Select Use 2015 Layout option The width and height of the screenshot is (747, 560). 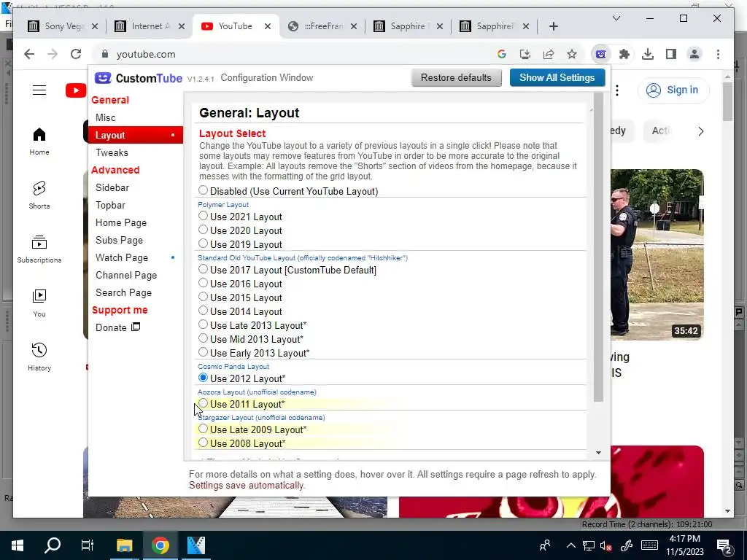pos(204,297)
